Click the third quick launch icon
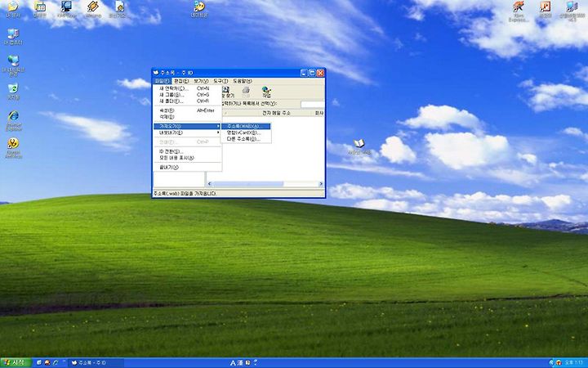The width and height of the screenshot is (588, 368). click(x=56, y=363)
